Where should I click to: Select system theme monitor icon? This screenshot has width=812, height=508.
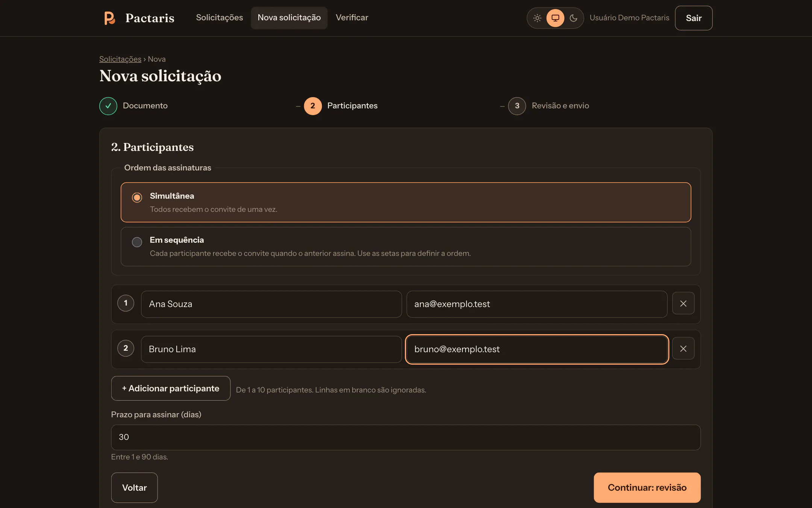pyautogui.click(x=555, y=18)
